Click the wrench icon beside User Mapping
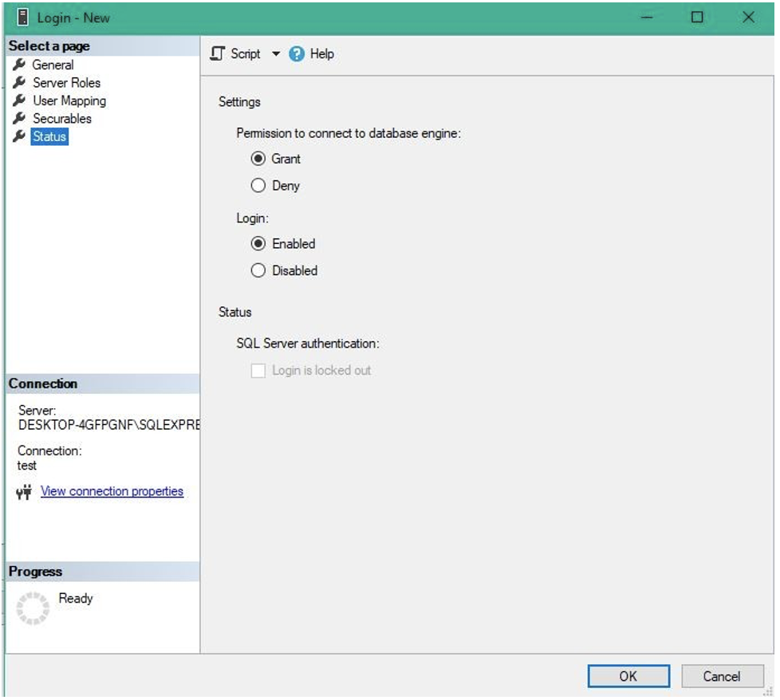 pyautogui.click(x=20, y=100)
